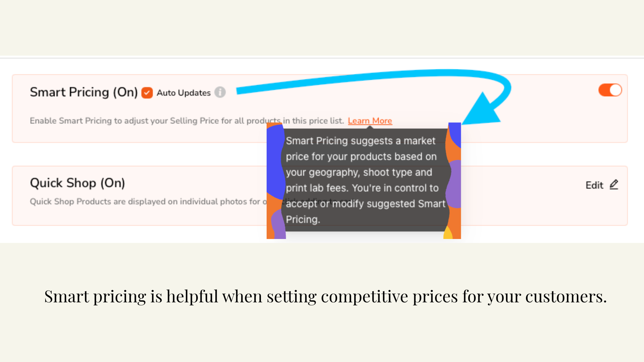Select the Quick Shop (On) heading

(77, 183)
